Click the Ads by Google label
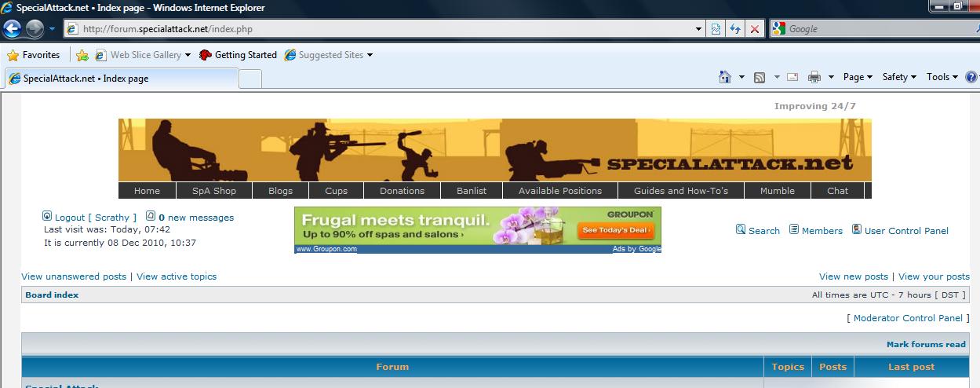The width and height of the screenshot is (980, 388). 636,249
